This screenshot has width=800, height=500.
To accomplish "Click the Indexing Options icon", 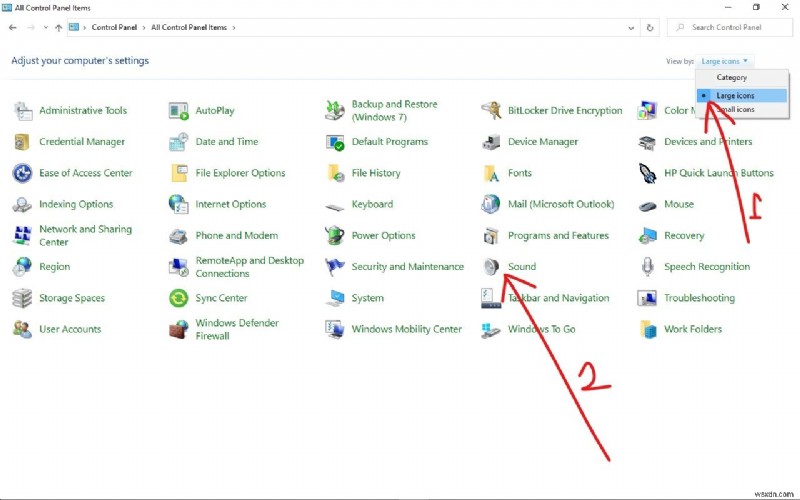I will 22,205.
